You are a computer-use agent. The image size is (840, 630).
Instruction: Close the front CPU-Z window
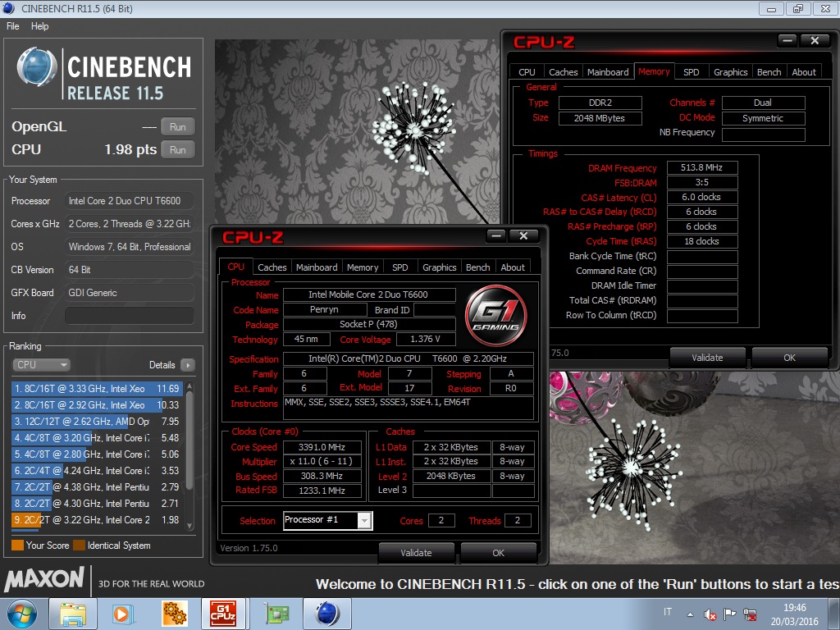pos(524,235)
